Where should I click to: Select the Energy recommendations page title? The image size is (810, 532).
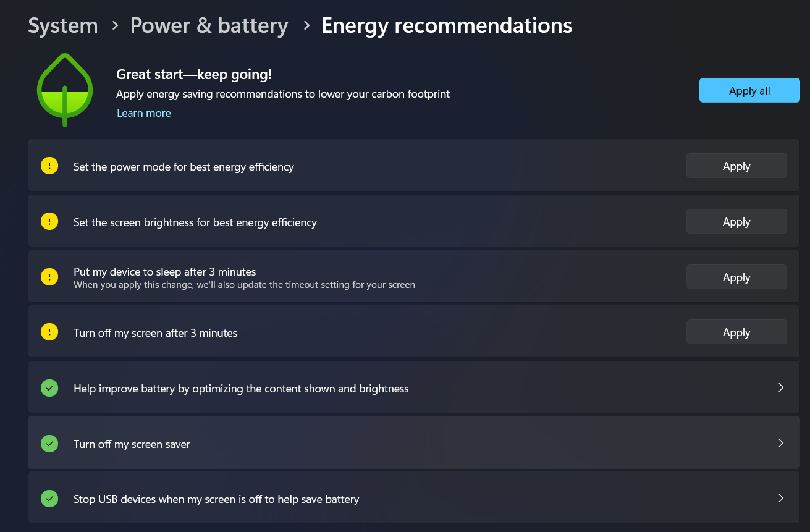point(447,26)
